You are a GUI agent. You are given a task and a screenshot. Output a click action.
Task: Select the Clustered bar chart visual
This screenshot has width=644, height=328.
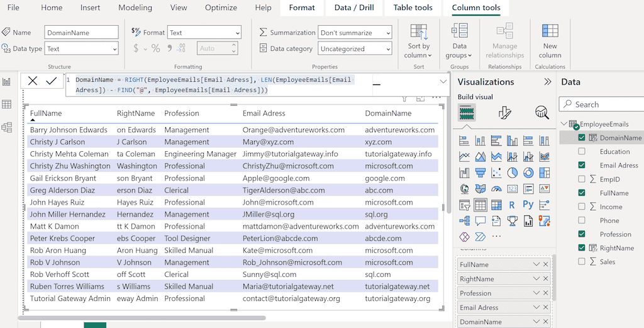point(496,141)
